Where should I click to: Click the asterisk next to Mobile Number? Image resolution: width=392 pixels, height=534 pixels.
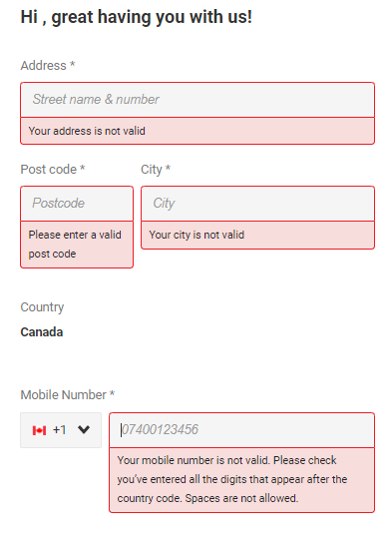pyautogui.click(x=112, y=393)
